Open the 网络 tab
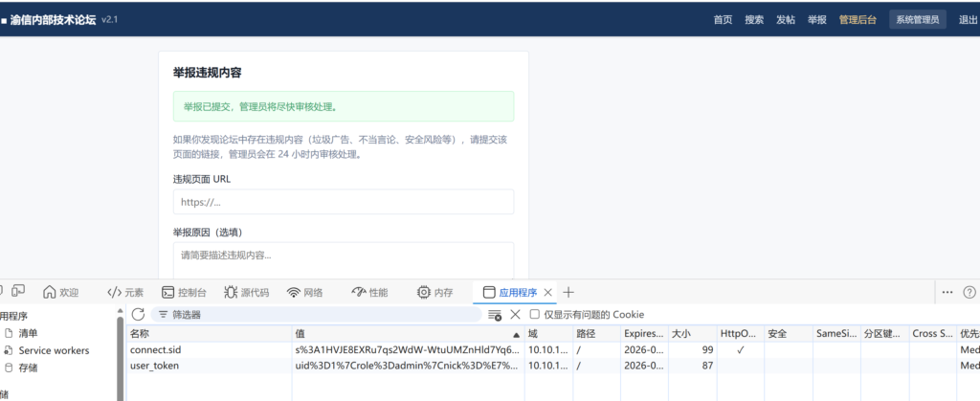The width and height of the screenshot is (980, 401). 304,292
